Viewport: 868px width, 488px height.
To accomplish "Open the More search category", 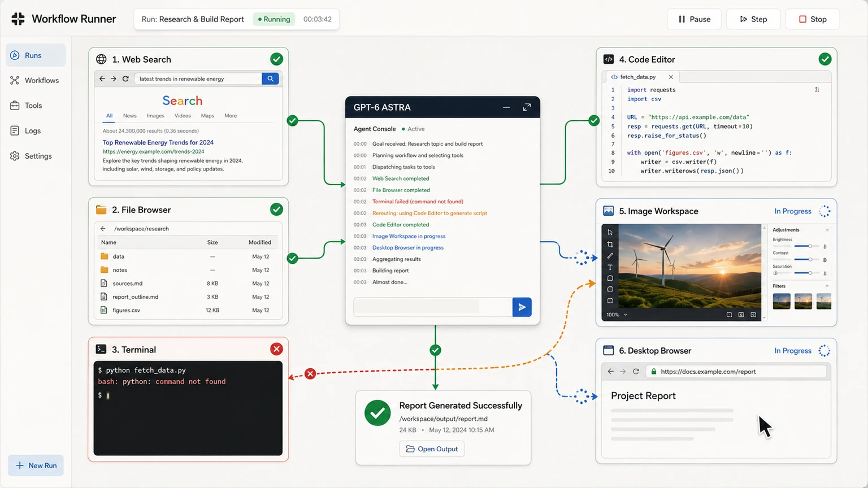I will (x=231, y=116).
